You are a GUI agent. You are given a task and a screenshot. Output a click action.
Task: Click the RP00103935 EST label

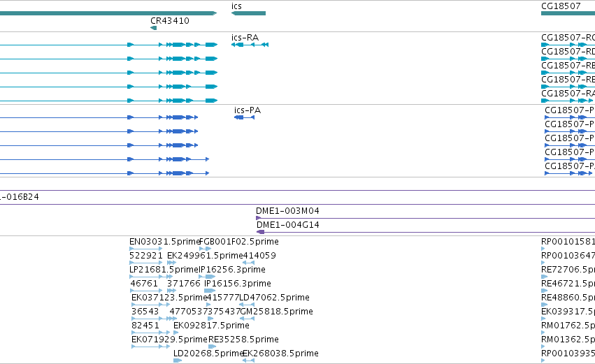pos(568,354)
